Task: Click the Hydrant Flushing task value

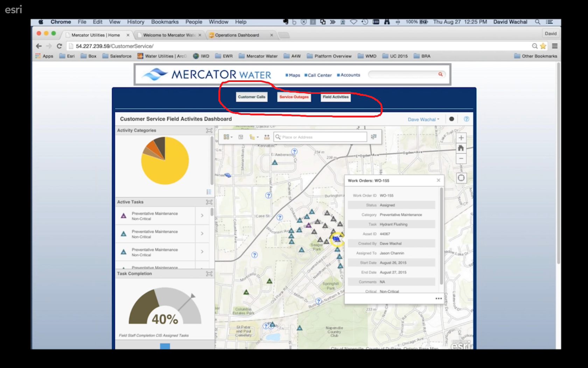Action: click(x=393, y=224)
